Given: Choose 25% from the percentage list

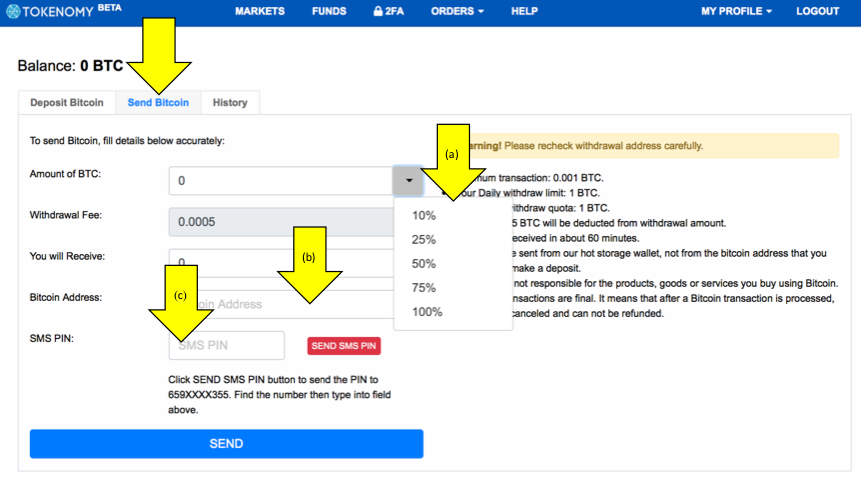Looking at the screenshot, I should point(424,239).
